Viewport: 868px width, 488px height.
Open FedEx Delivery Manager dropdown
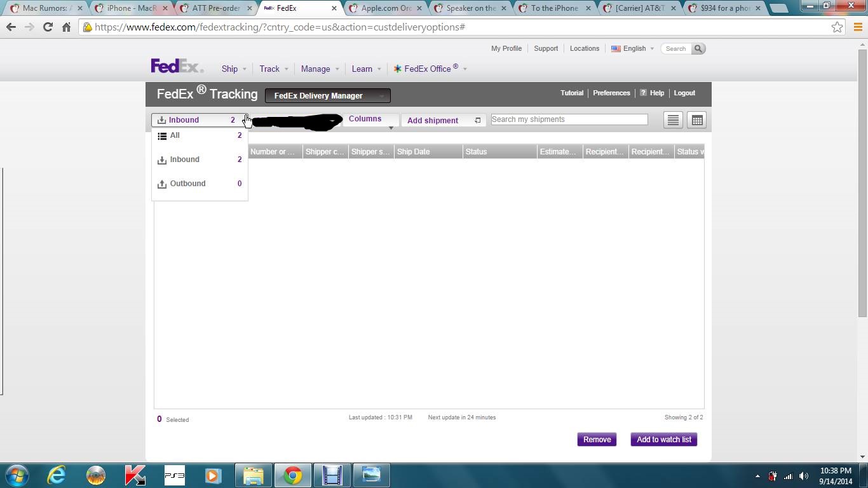(x=327, y=95)
